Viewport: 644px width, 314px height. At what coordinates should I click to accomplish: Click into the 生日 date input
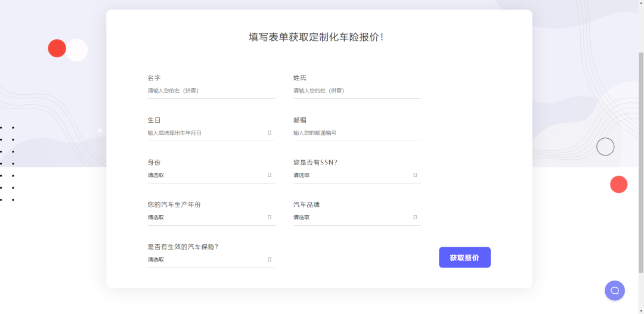[203, 133]
